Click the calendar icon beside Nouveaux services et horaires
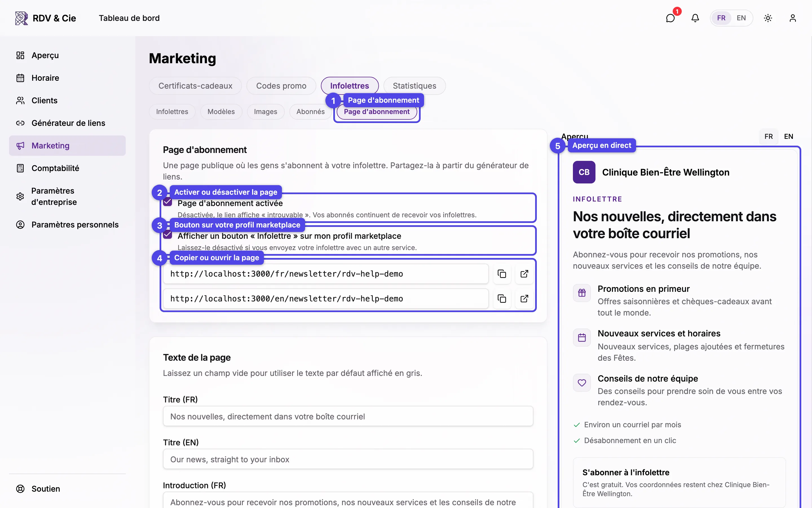This screenshot has width=812, height=508. point(582,337)
